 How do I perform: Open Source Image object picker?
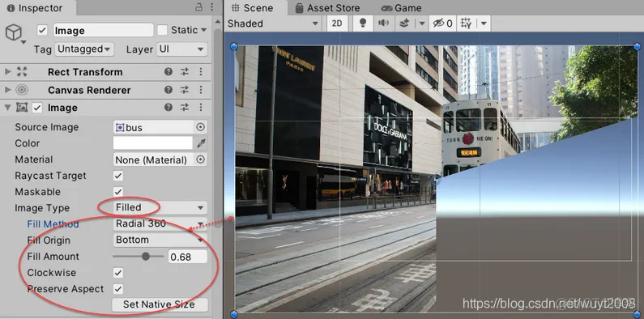[200, 127]
